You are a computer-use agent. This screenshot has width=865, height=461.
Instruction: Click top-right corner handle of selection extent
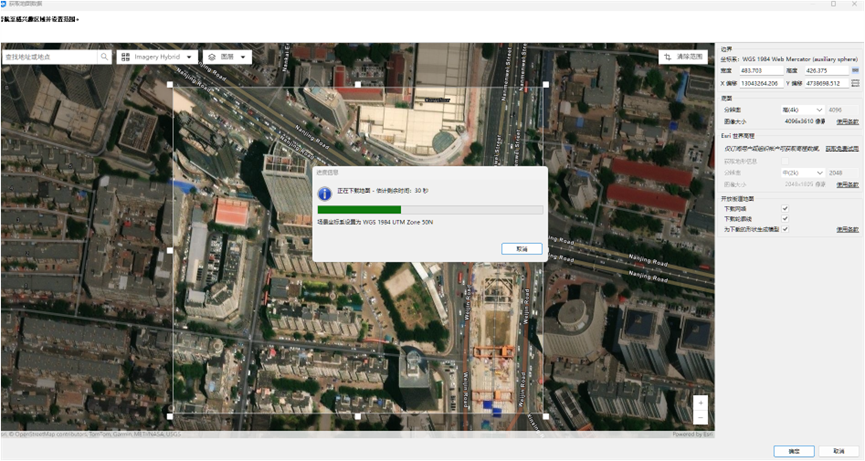coord(546,84)
